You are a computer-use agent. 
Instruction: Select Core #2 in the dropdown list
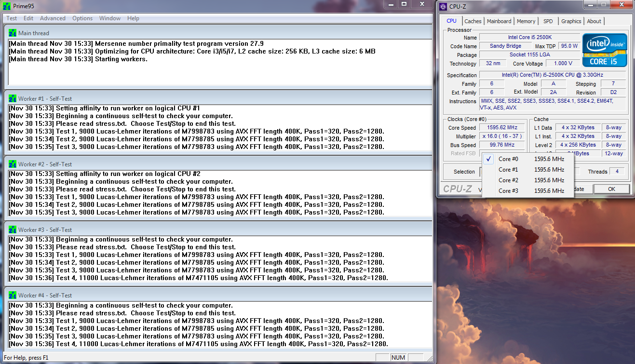pyautogui.click(x=528, y=180)
